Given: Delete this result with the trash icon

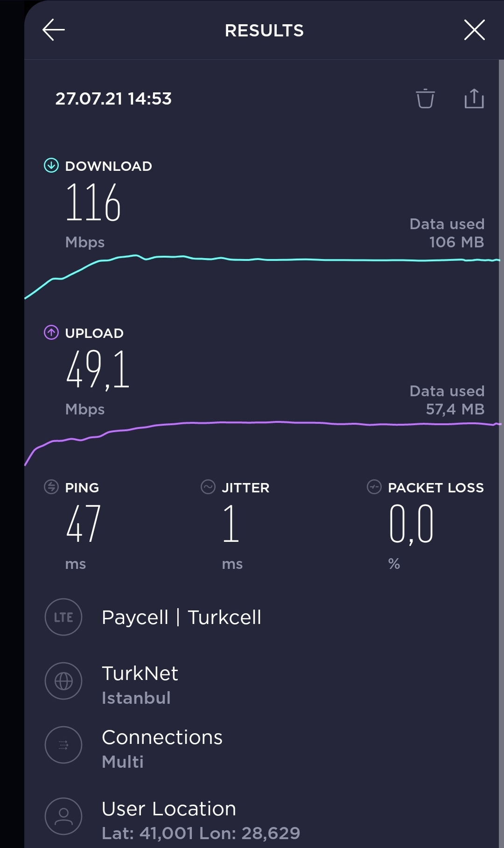Looking at the screenshot, I should (x=425, y=98).
